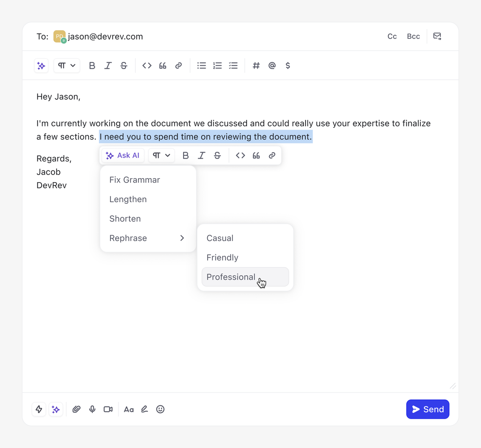Attach a file with paperclip icon
The image size is (481, 448).
pyautogui.click(x=77, y=409)
